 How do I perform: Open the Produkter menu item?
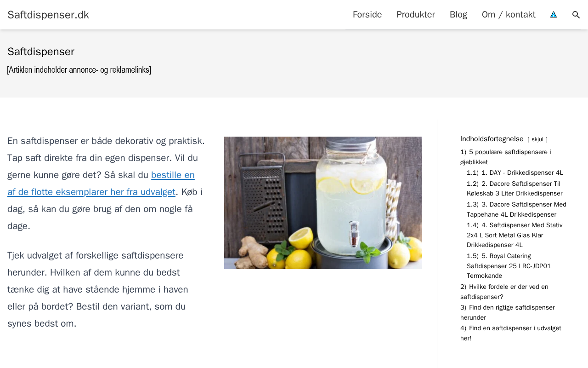pyautogui.click(x=416, y=15)
